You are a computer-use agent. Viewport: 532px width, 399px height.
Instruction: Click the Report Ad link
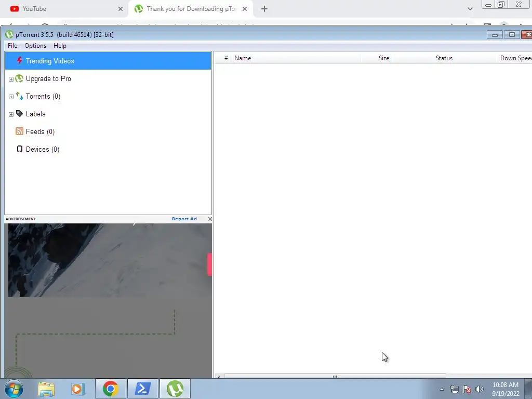pos(184,219)
